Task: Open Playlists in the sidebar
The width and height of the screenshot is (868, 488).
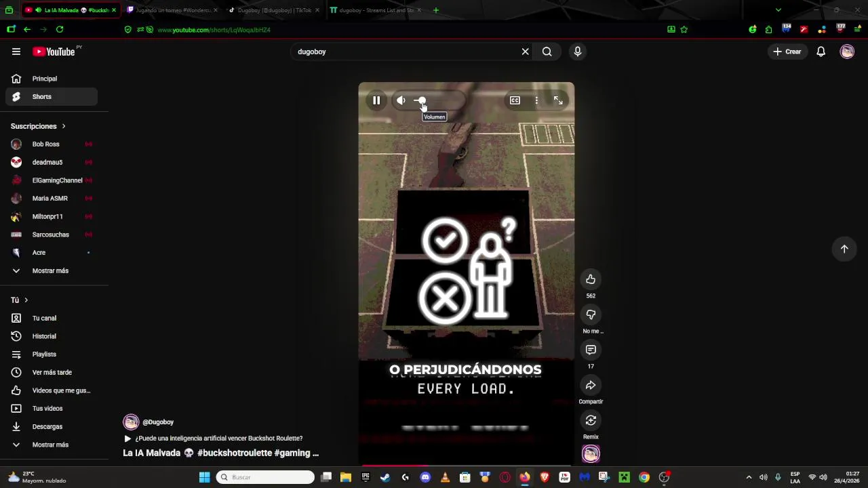Action: click(x=52, y=354)
